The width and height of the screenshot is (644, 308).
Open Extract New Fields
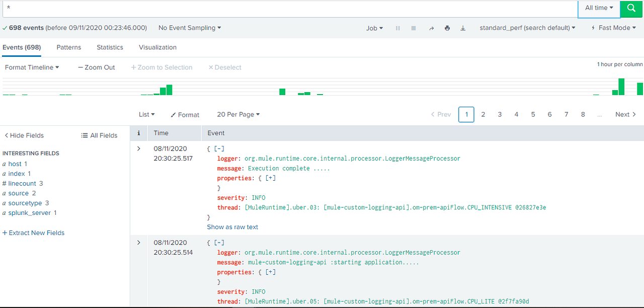click(x=33, y=233)
